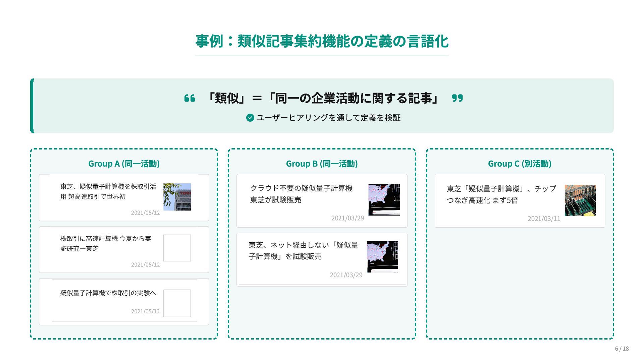The width and height of the screenshot is (644, 362).
Task: Open article クラウド不要の疑似量子計算機
Action: 301,194
